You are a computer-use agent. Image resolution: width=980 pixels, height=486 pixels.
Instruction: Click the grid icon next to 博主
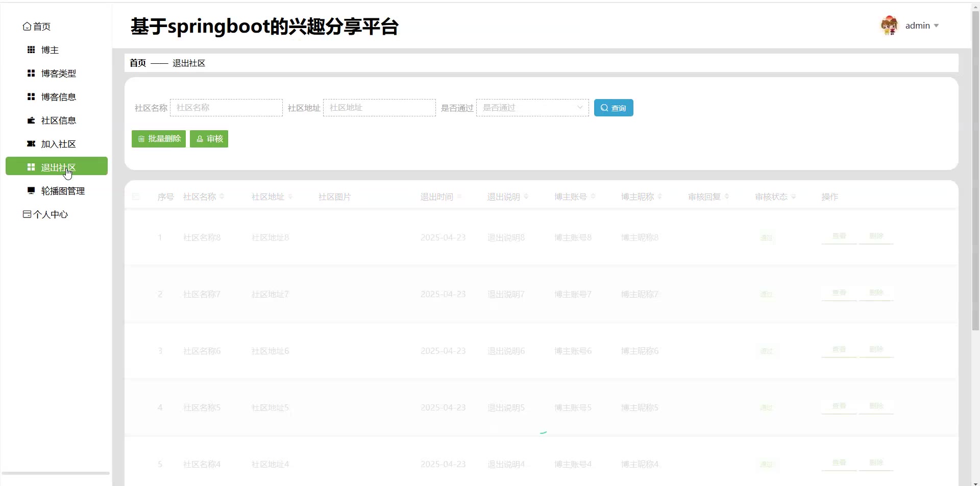click(x=31, y=50)
